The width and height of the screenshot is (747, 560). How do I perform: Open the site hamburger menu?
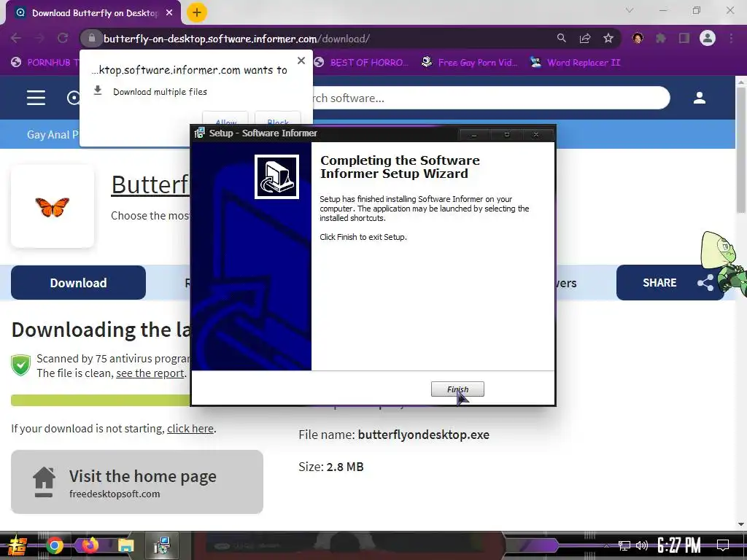[x=36, y=98]
